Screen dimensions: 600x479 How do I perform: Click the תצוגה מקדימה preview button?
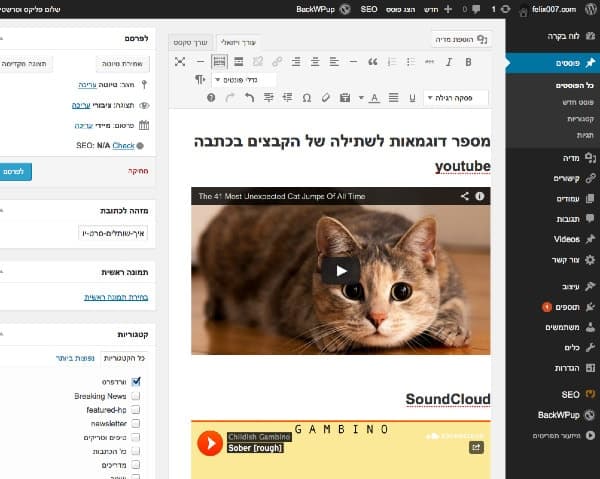pos(25,64)
